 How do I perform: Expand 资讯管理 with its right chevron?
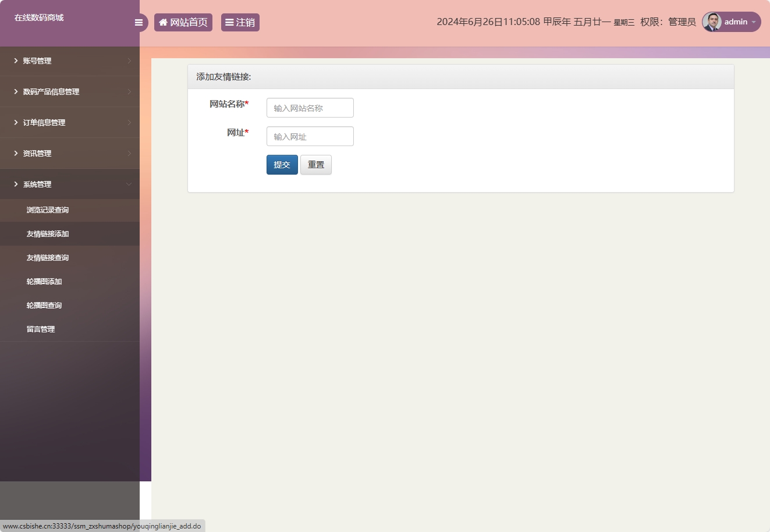tap(129, 153)
